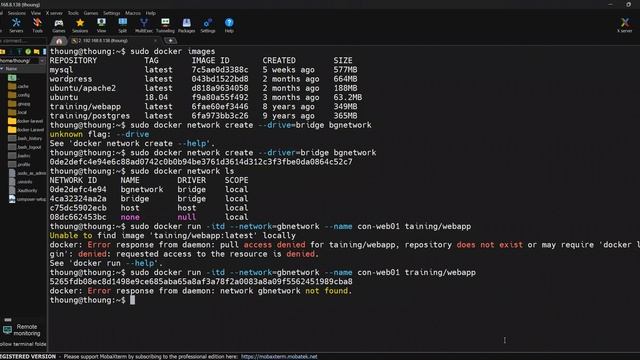This screenshot has width=640, height=360.
Task: Click the image ID '043bd1522bd8'
Action: point(220,79)
